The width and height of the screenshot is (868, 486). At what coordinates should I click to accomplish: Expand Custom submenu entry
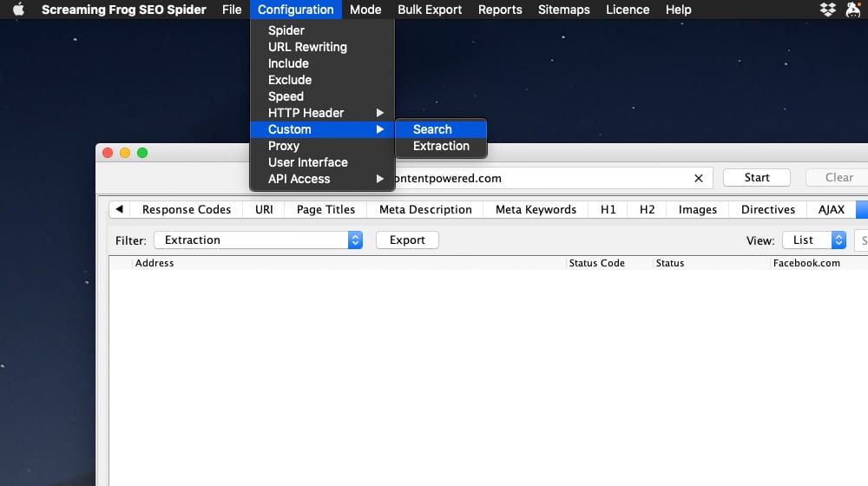click(322, 129)
